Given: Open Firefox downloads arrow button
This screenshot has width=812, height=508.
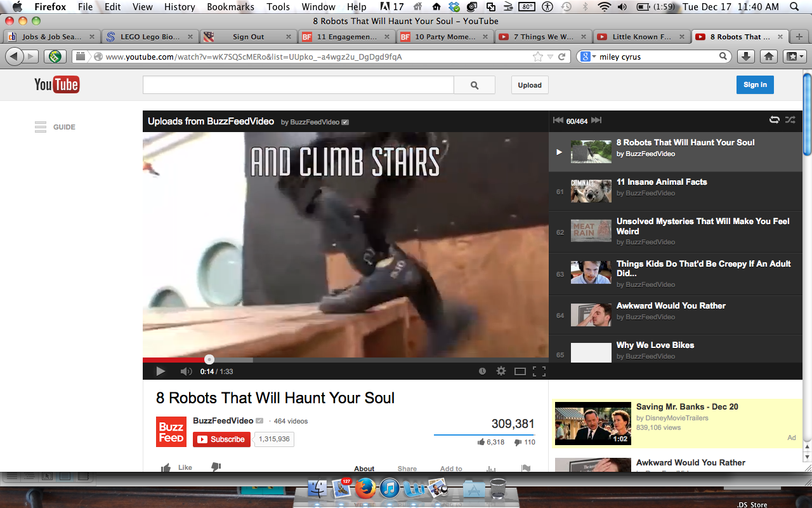Looking at the screenshot, I should click(x=746, y=57).
